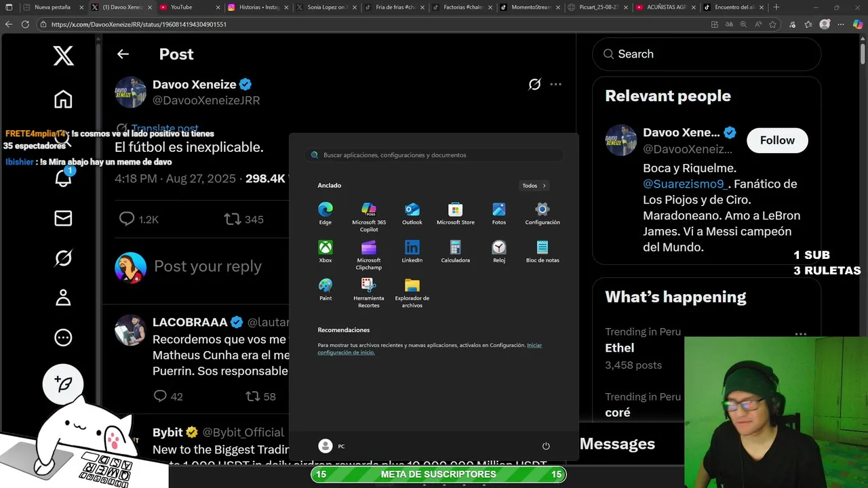This screenshot has width=868, height=488.
Task: Follow Davoo Xeneize in Relevant people
Action: 777,140
